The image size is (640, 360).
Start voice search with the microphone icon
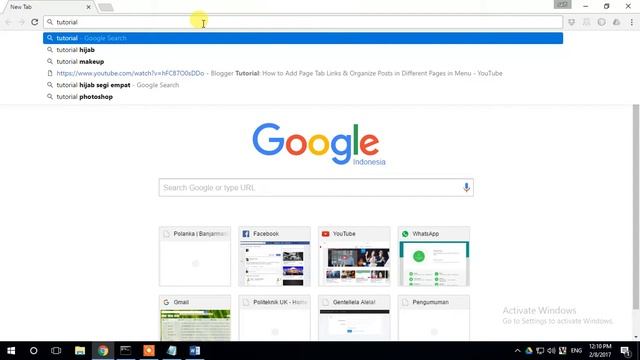[x=466, y=187]
